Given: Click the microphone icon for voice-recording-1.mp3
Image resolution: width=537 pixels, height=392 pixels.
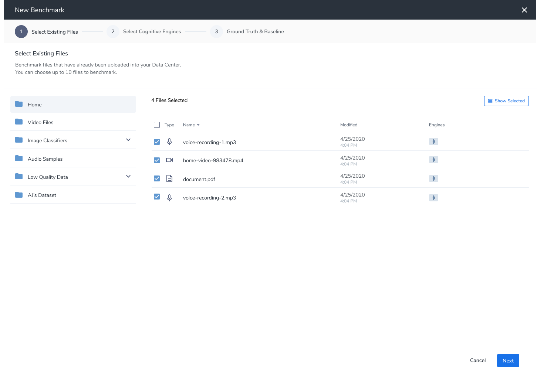Looking at the screenshot, I should (169, 142).
